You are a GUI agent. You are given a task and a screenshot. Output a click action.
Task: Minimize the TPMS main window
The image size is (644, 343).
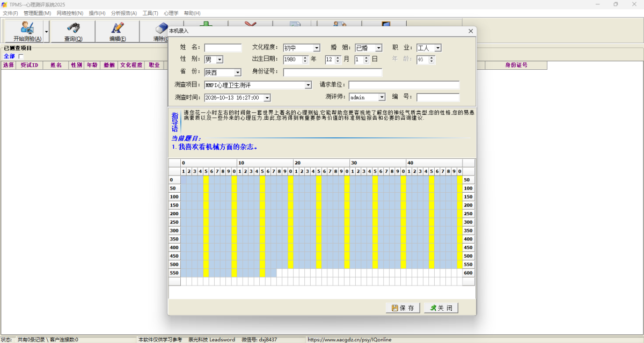[598, 4]
